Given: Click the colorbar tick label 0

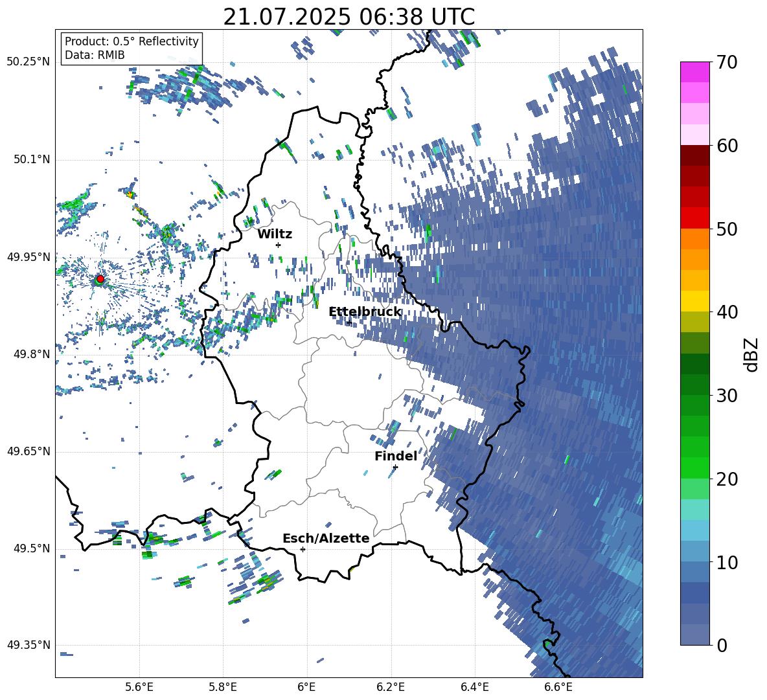Looking at the screenshot, I should coord(722,646).
